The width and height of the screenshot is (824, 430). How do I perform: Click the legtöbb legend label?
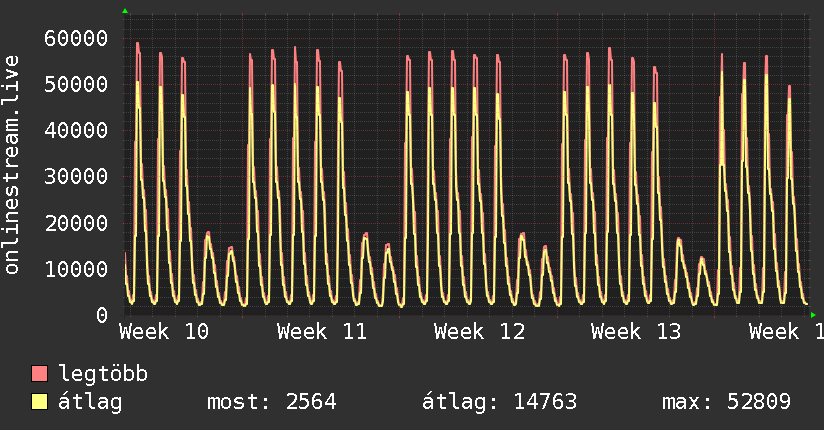103,374
